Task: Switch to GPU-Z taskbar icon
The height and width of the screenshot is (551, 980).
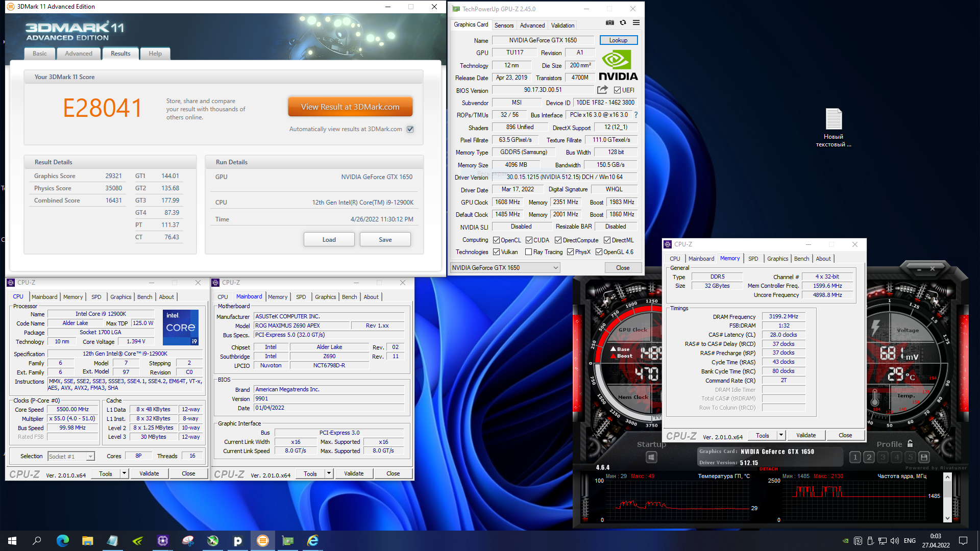Action: coord(288,541)
